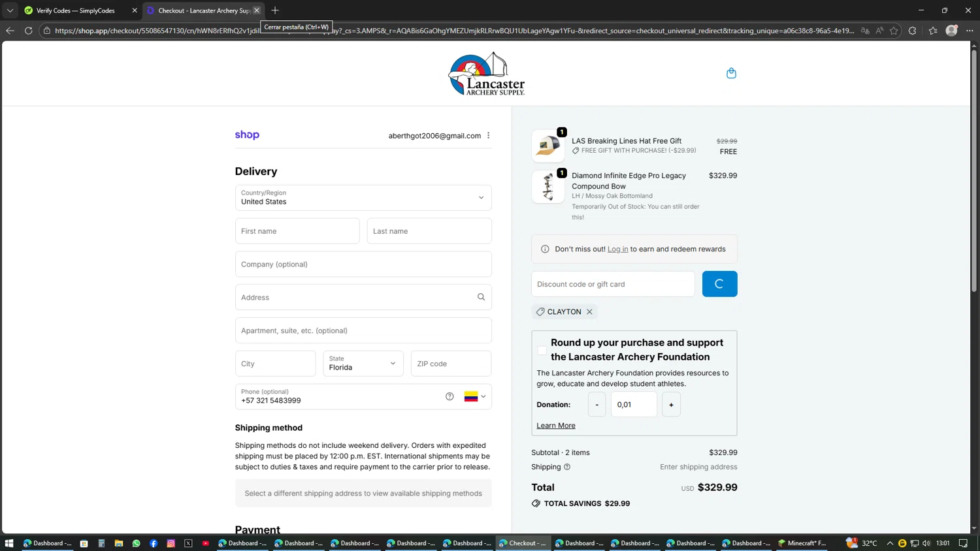Focus the ZIP code field

[451, 364]
